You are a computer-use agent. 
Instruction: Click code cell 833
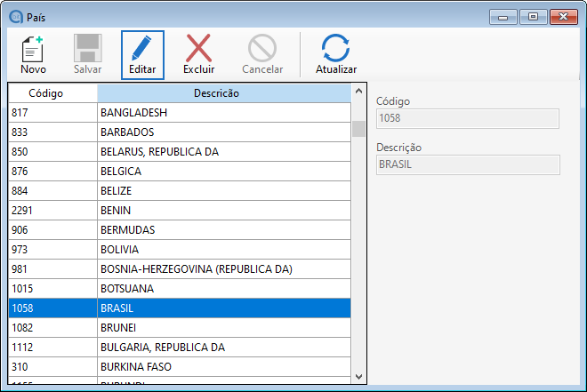coord(52,132)
